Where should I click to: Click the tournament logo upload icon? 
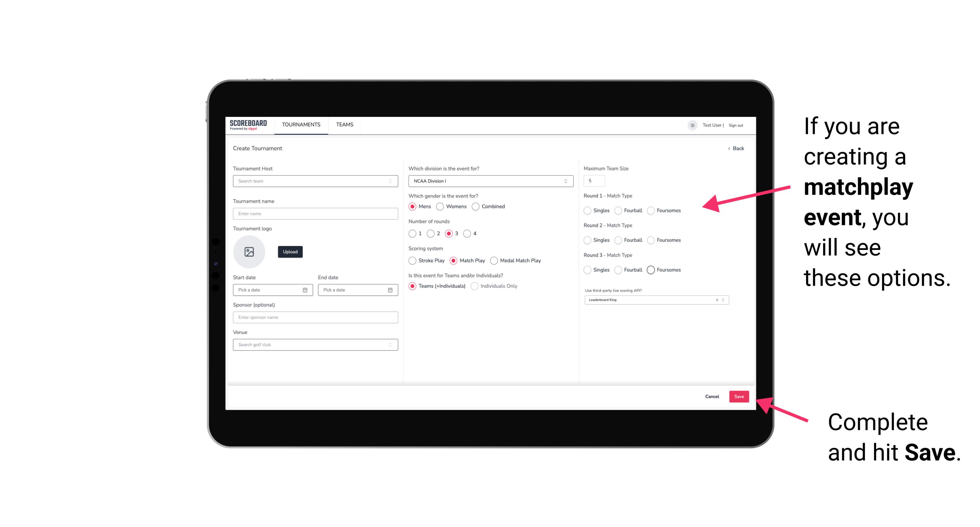tap(250, 252)
